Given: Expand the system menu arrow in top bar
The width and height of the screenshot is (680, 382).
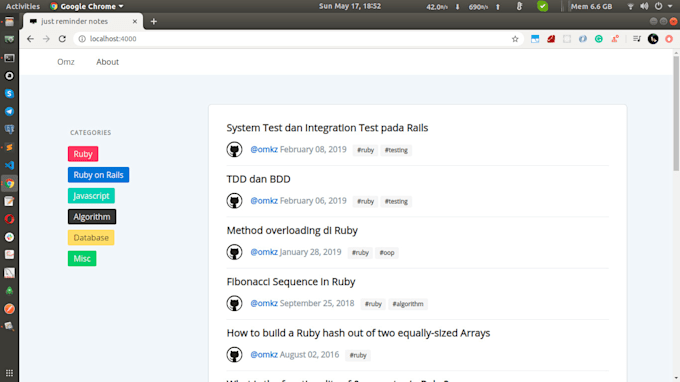Looking at the screenshot, I should (x=670, y=6).
